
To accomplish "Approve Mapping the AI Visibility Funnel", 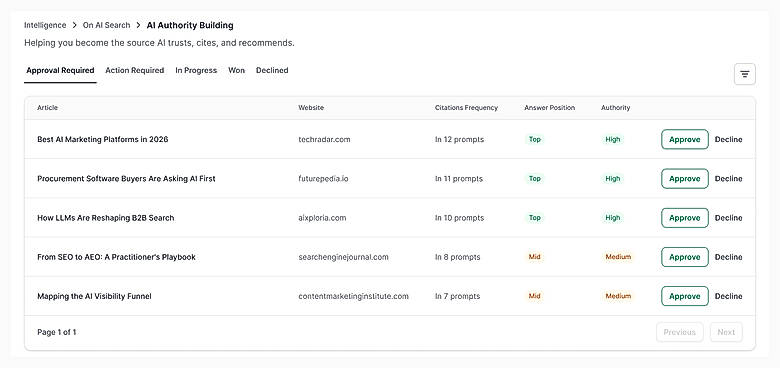I will [x=684, y=296].
